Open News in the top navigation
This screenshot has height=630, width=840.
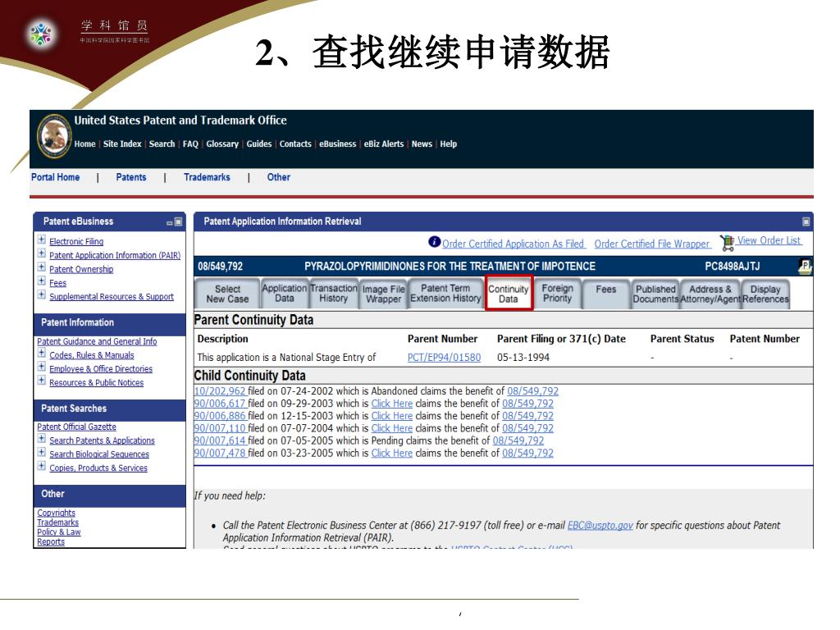[422, 144]
